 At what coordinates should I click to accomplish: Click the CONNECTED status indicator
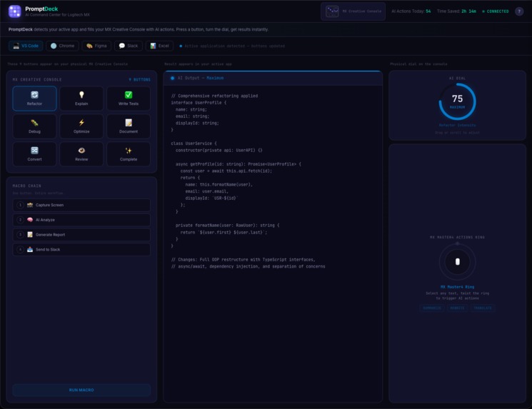pyautogui.click(x=496, y=11)
